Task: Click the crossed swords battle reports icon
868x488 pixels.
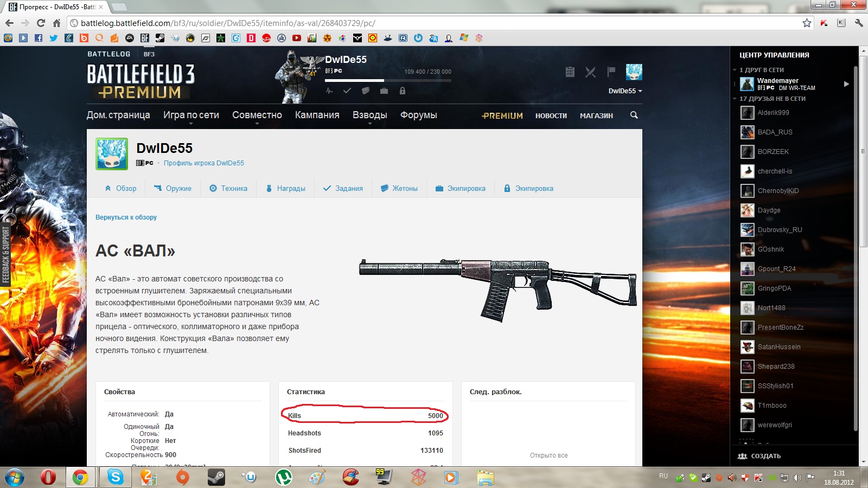Action: click(x=591, y=72)
